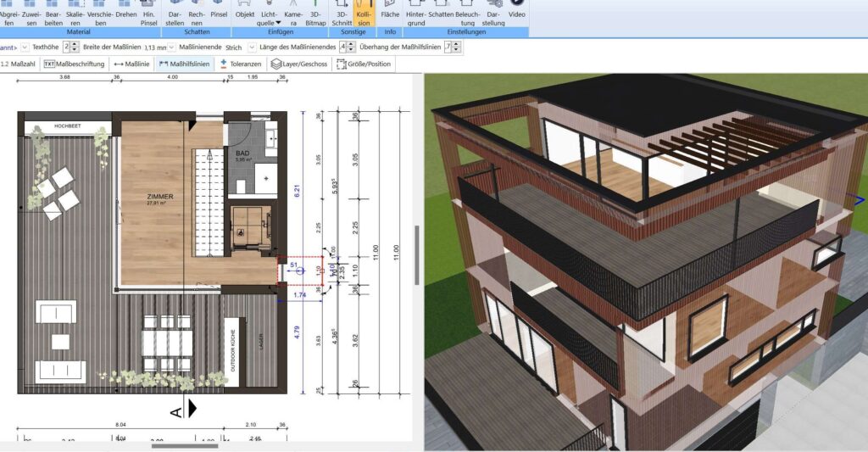868x452 pixels.
Task: Click the Größe/Position button
Action: click(x=364, y=64)
